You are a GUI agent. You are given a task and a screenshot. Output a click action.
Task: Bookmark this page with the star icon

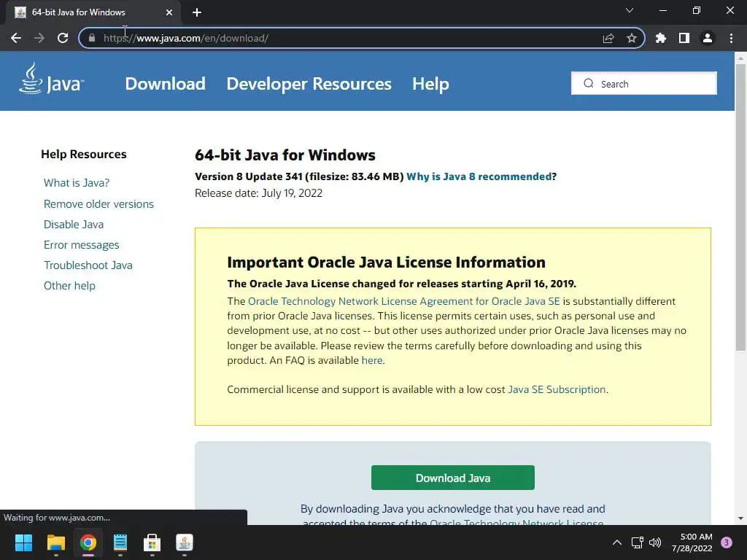click(632, 38)
